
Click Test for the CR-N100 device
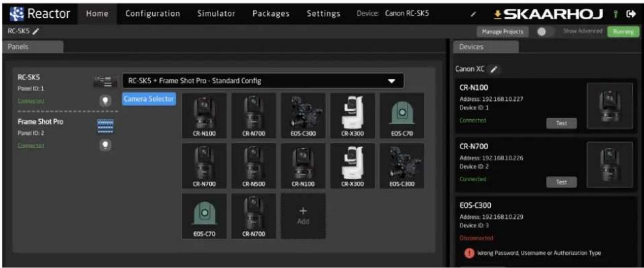tap(562, 123)
